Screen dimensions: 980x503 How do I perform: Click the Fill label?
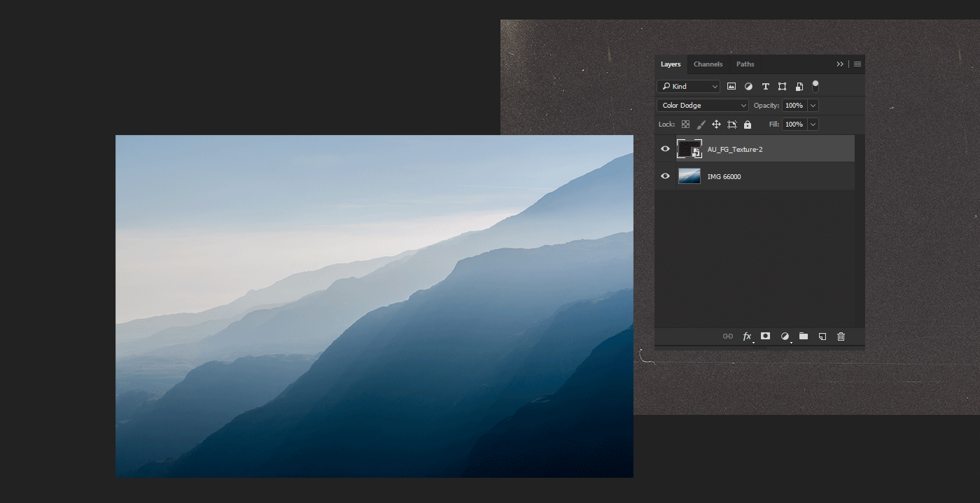(x=774, y=125)
